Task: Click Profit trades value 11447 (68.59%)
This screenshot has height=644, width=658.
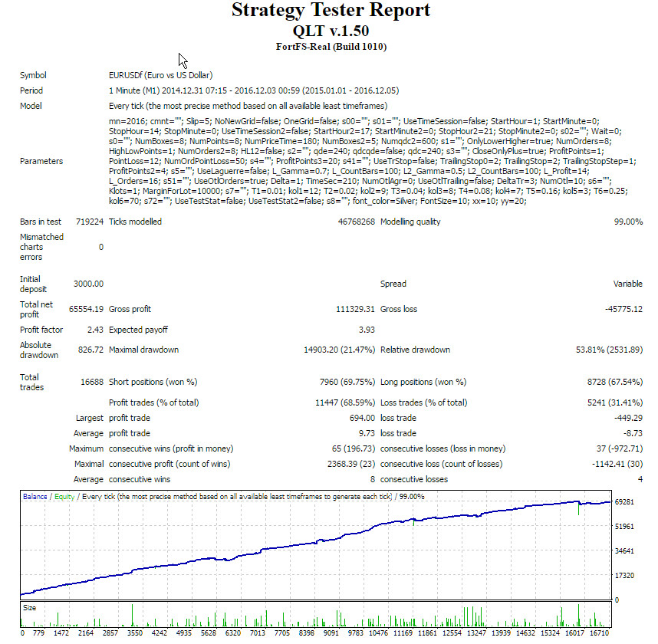Action: (x=345, y=402)
